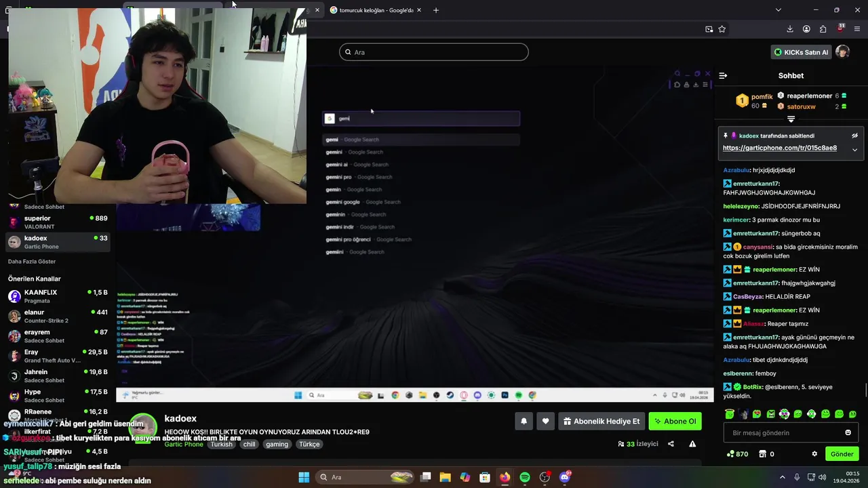Bookmark this page with star icon
This screenshot has height=488, width=868.
coord(722,29)
